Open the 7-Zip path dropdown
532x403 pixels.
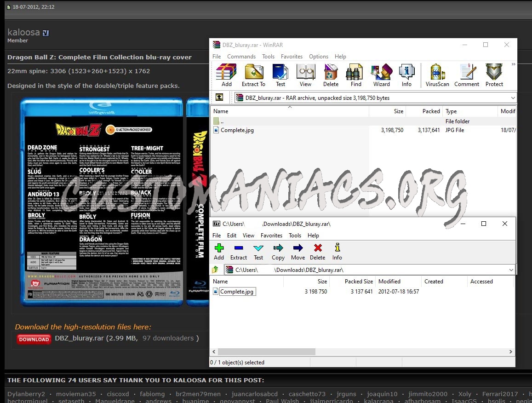click(x=511, y=270)
